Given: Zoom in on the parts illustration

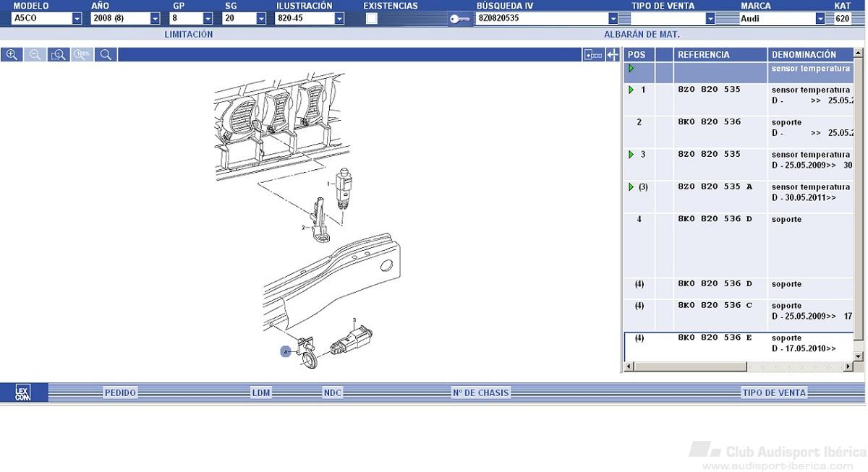Looking at the screenshot, I should (12, 55).
